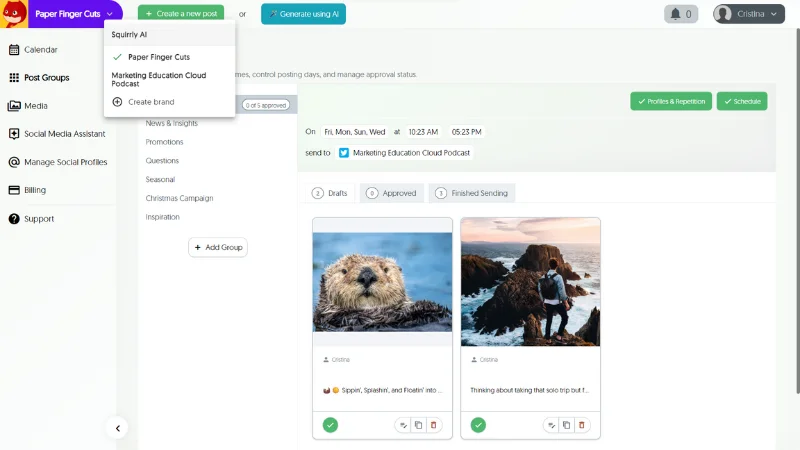This screenshot has height=450, width=800.
Task: Collapse the left sidebar with chevron
Action: tap(118, 428)
